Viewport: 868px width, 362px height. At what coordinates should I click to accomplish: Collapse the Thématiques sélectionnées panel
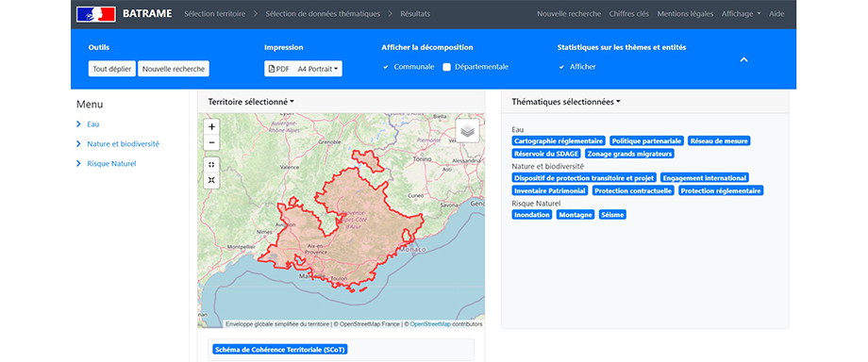point(566,102)
